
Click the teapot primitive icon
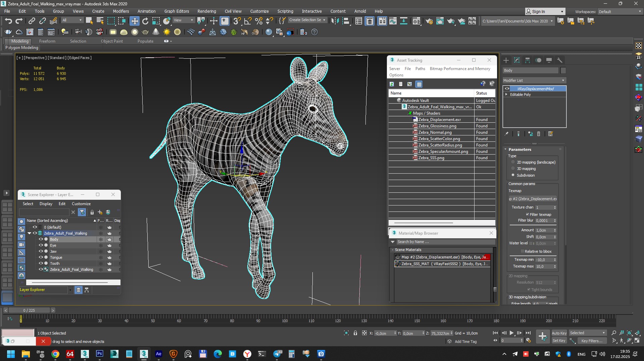145,32
